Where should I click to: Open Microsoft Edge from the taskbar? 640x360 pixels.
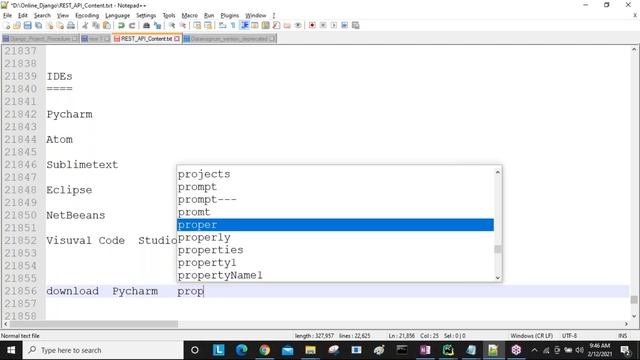pos(242,350)
